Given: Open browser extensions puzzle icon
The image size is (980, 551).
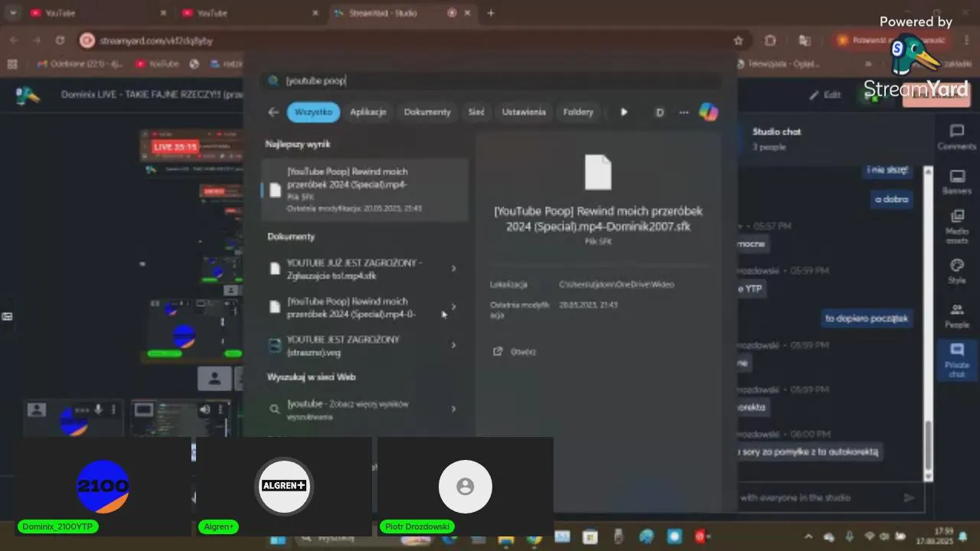Looking at the screenshot, I should [x=770, y=41].
